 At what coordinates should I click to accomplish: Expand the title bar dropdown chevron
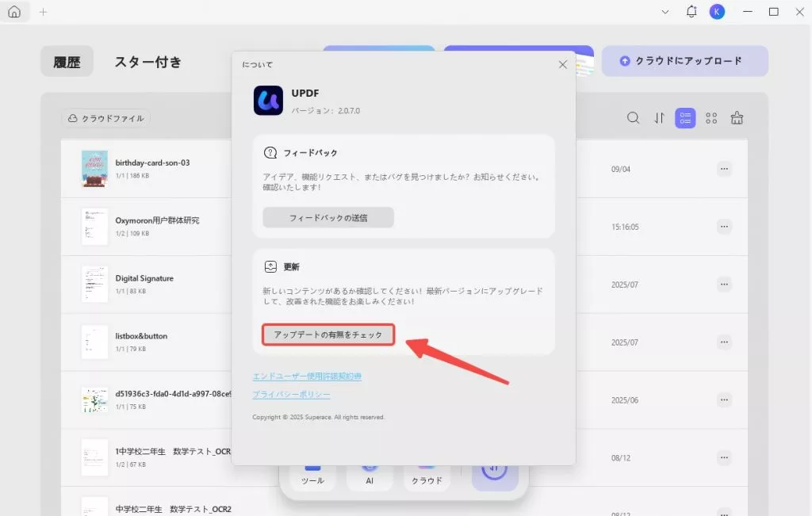(665, 11)
